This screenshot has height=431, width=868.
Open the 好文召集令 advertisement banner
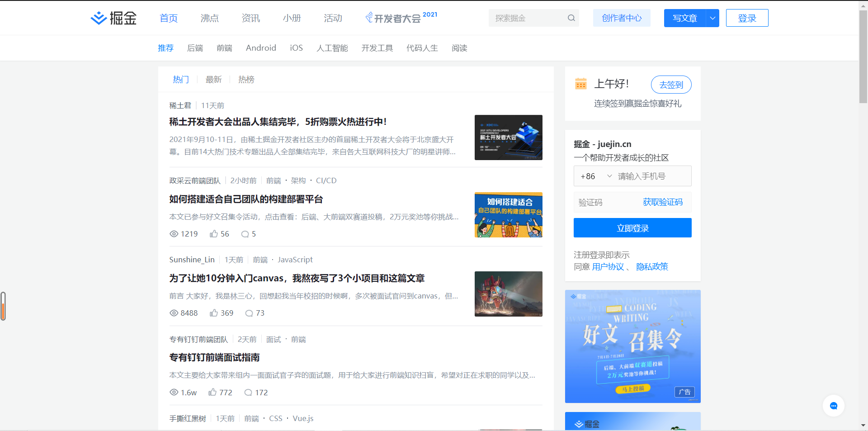[x=633, y=346]
